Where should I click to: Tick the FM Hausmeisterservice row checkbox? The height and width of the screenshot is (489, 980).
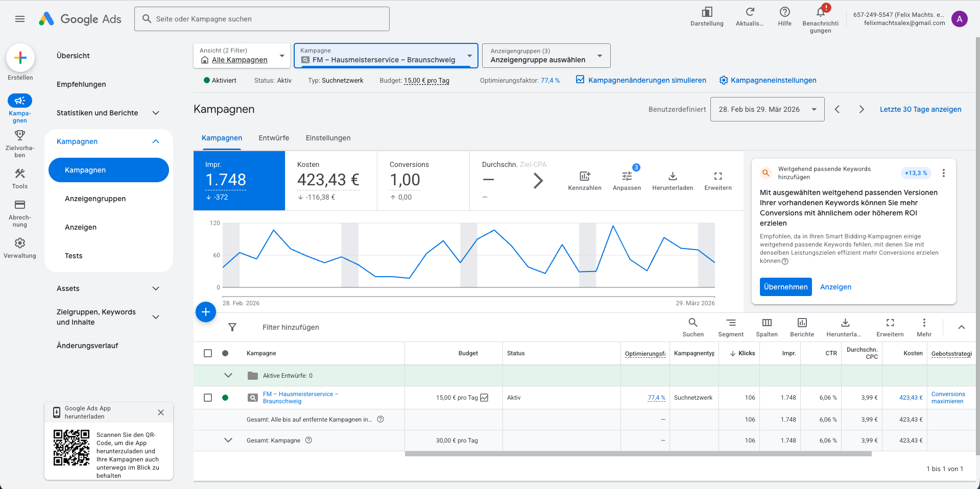tap(208, 398)
